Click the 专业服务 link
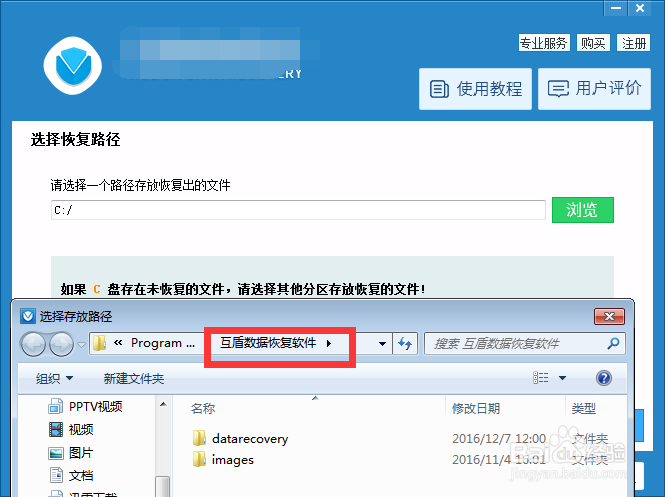The image size is (665, 497). click(x=544, y=43)
